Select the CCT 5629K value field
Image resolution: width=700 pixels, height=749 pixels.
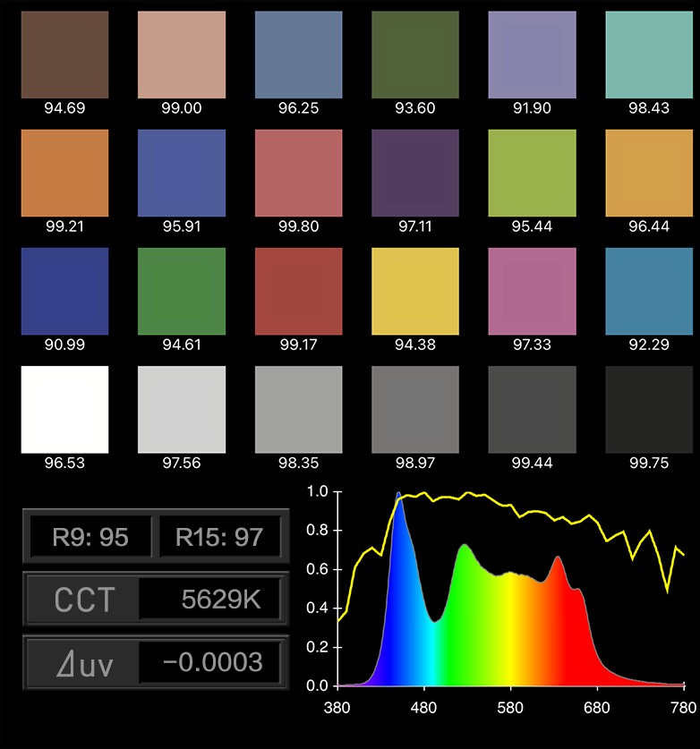(x=209, y=599)
